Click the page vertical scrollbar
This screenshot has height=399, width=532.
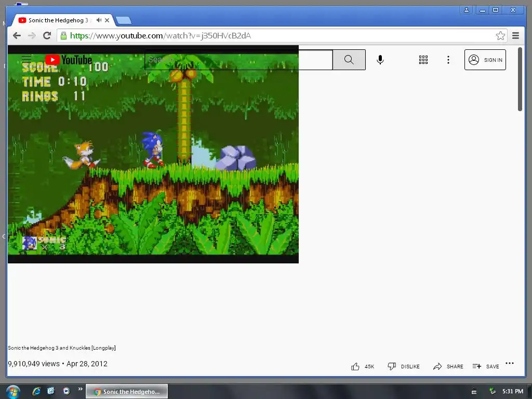(x=520, y=79)
